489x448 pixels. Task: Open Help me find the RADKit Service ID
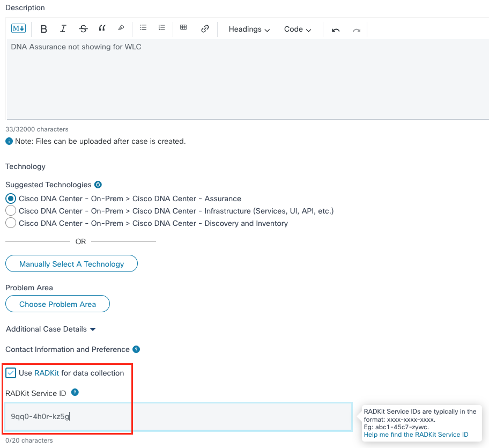(416, 435)
